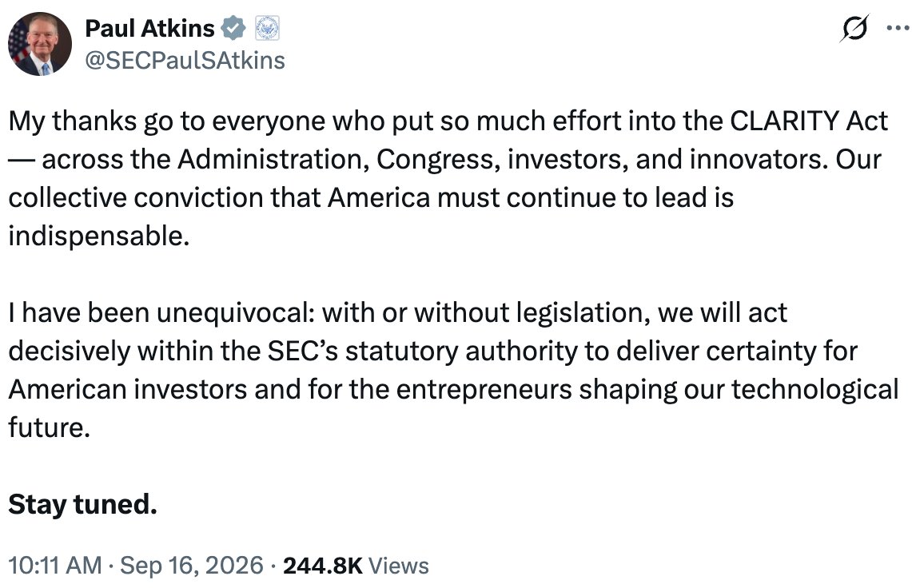Open the three-dot more options menu
Viewport: 912px width, 588px height.
[x=898, y=28]
